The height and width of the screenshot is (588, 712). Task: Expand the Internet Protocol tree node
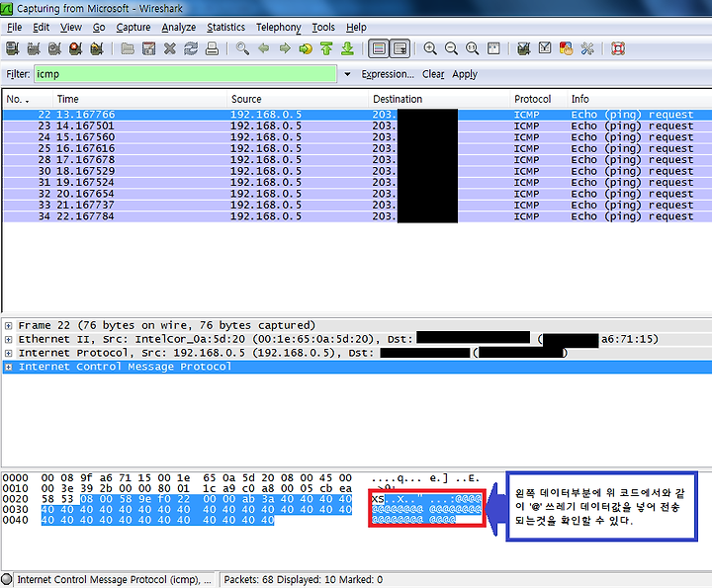8,353
